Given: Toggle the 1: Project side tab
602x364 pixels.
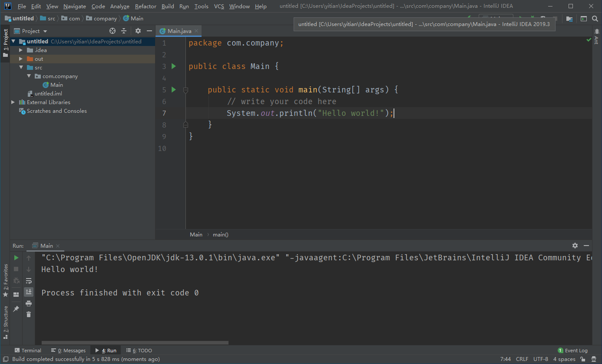Looking at the screenshot, I should click(x=5, y=43).
